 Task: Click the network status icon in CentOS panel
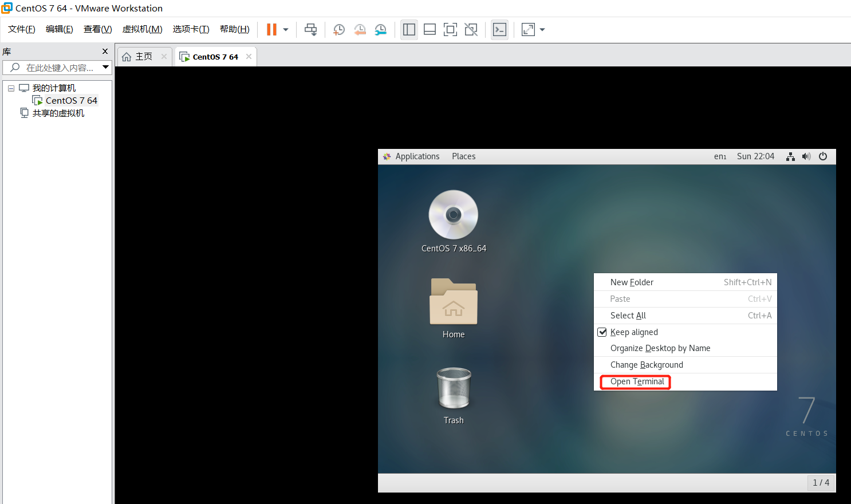click(790, 156)
